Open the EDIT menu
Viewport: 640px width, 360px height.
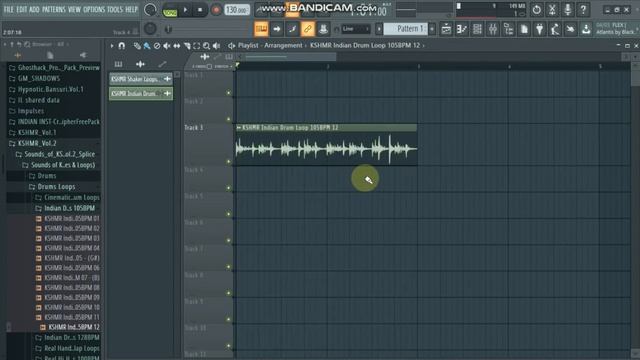click(22, 9)
